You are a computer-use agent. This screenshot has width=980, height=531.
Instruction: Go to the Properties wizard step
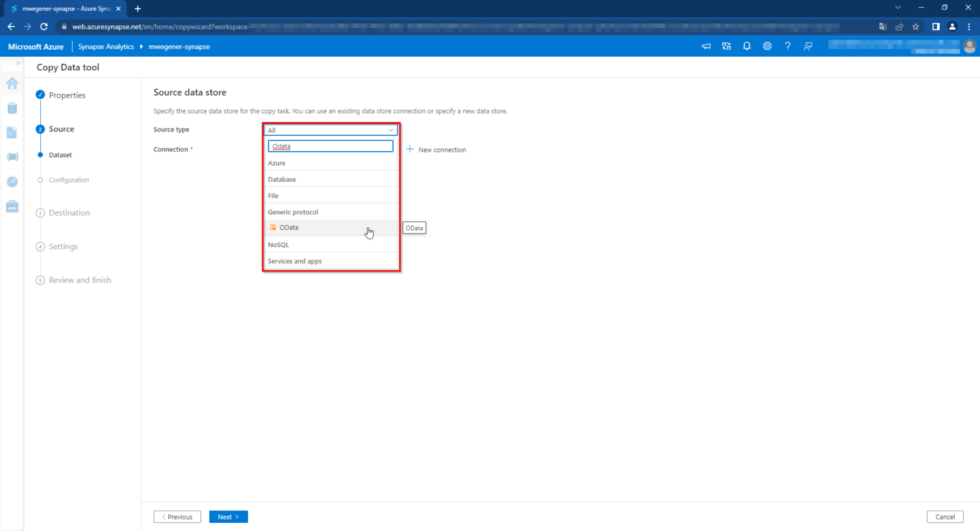pyautogui.click(x=67, y=95)
